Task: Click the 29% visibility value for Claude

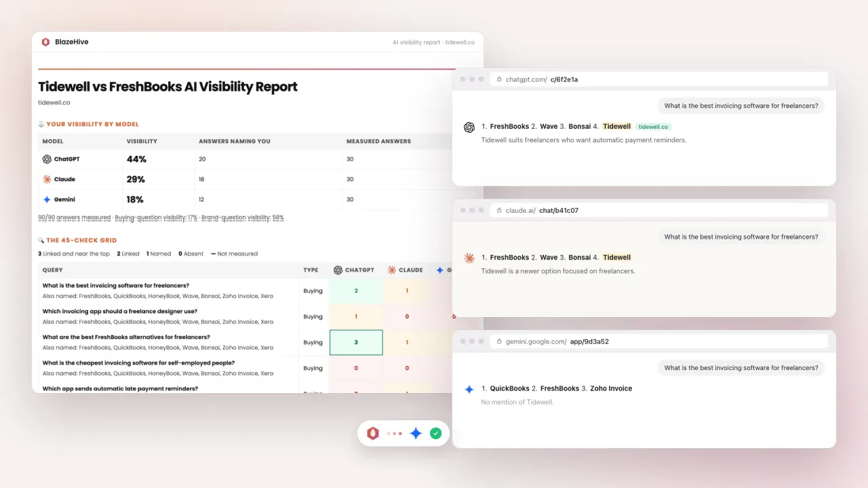Action: 136,180
